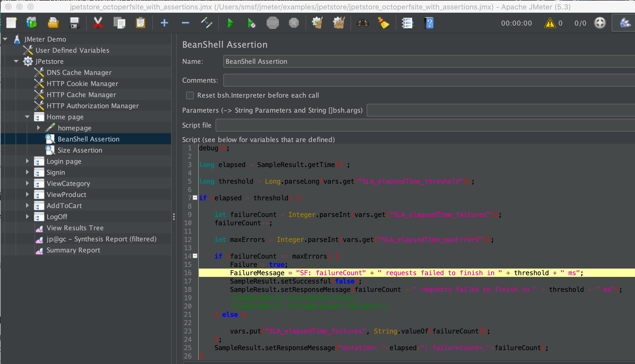Click the remote engines icon near 0/0
The image size is (635, 364).
pyautogui.click(x=600, y=23)
